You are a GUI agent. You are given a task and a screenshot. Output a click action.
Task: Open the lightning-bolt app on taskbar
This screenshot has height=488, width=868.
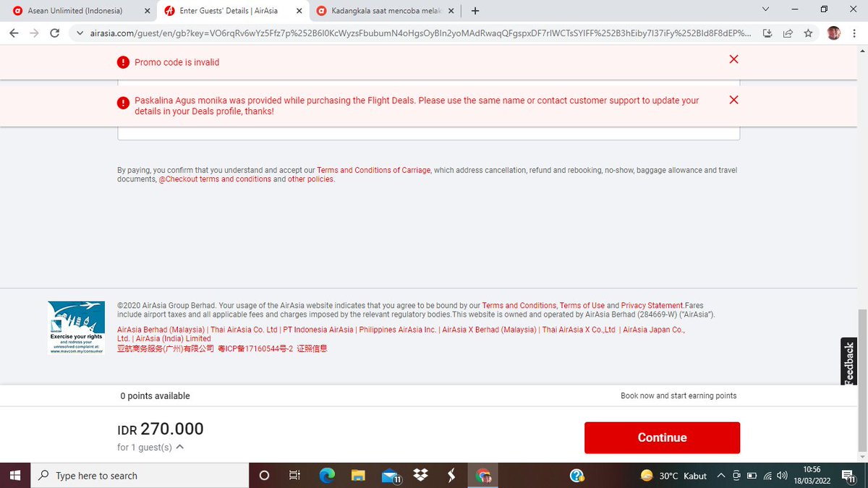pos(452,475)
